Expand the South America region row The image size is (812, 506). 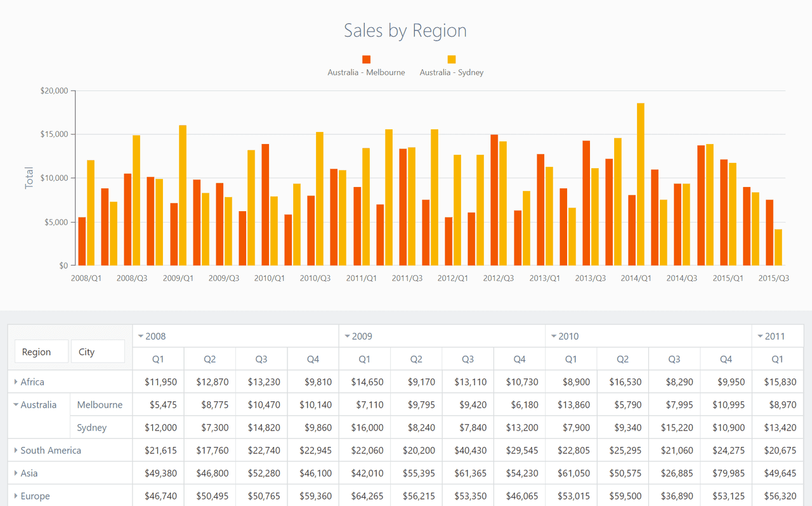16,450
